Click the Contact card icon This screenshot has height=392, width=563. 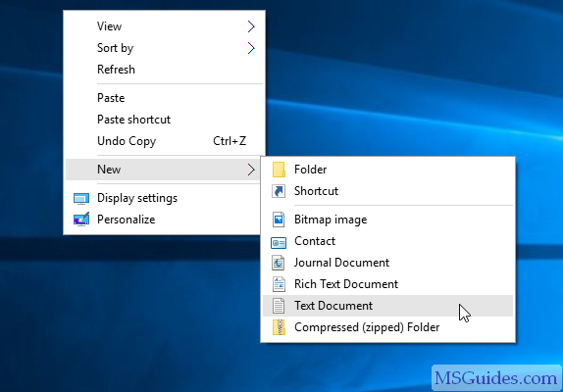coord(279,243)
